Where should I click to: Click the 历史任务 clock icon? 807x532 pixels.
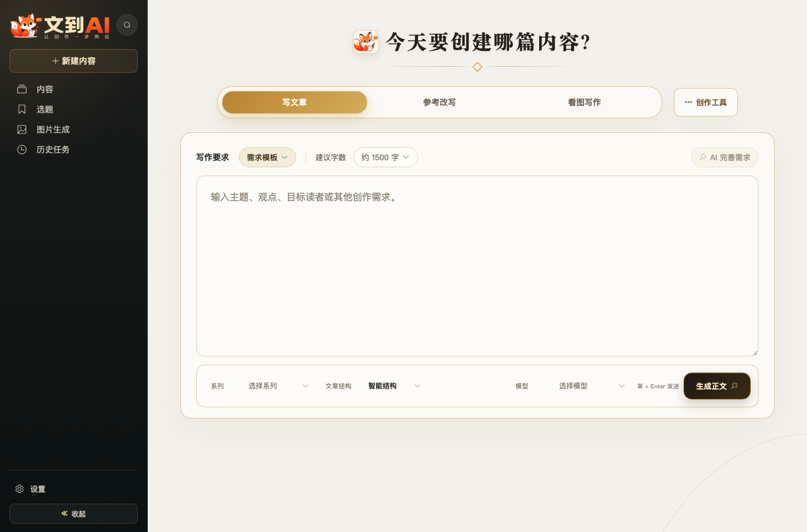pos(22,150)
